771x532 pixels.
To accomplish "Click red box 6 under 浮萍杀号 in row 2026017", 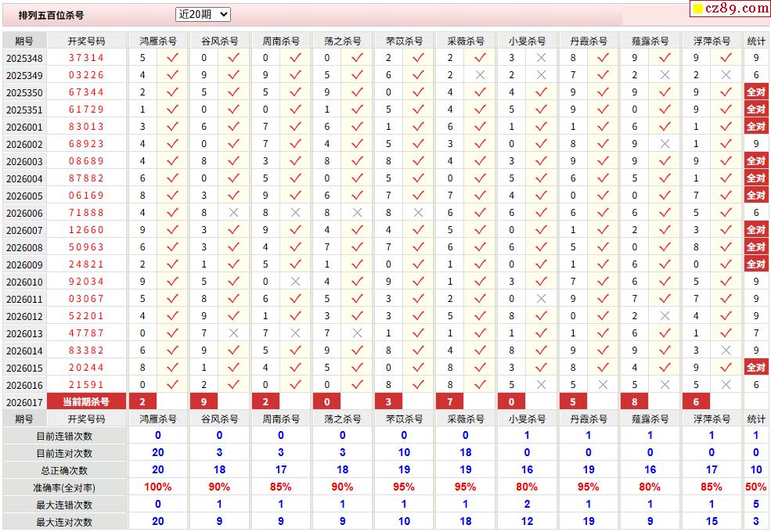I will [696, 401].
